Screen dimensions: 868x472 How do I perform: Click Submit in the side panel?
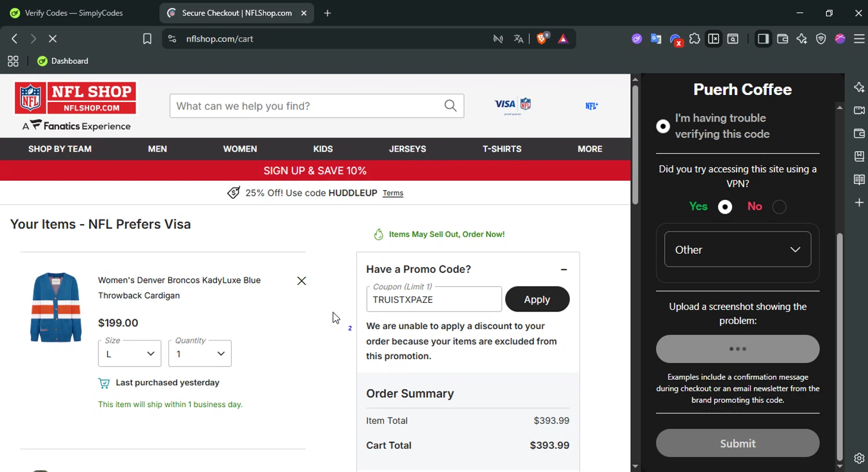(738, 443)
